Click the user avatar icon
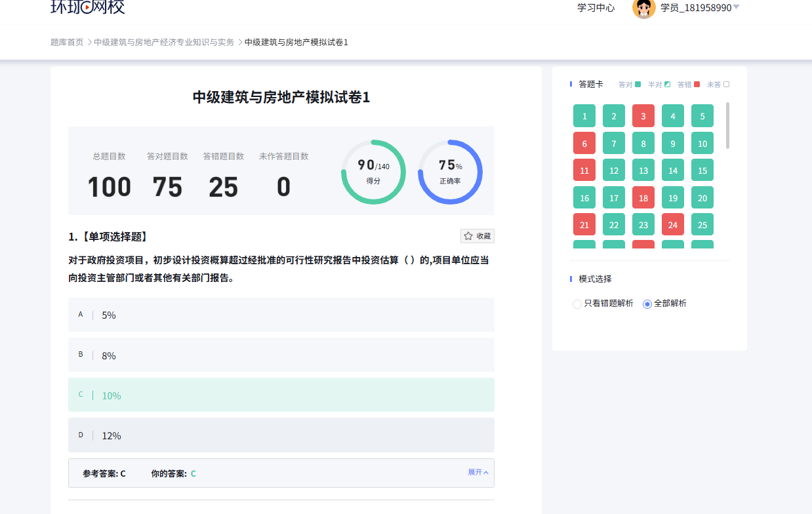 tap(643, 8)
